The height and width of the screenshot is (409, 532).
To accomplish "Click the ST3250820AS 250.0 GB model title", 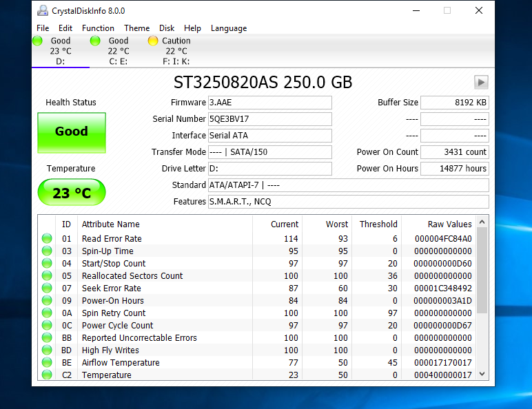I will pyautogui.click(x=263, y=82).
